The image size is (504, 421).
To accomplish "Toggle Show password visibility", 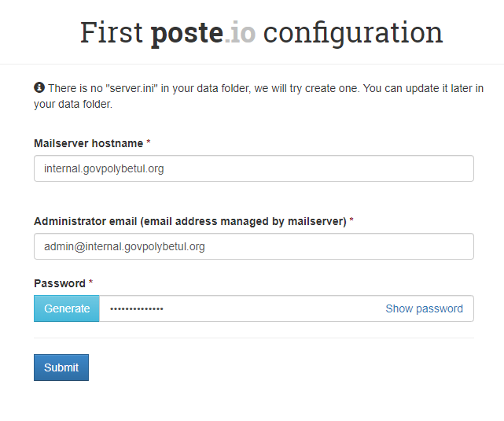I will 424,308.
